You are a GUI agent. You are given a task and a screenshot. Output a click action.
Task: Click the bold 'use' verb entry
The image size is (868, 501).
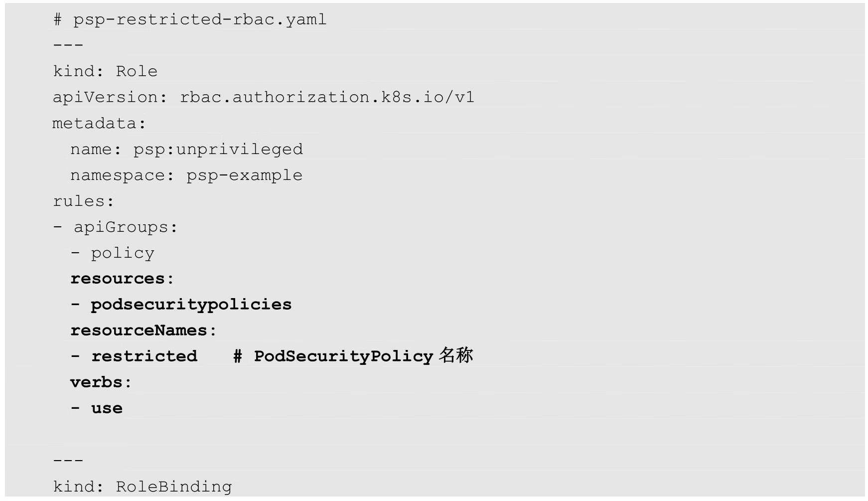coord(107,408)
